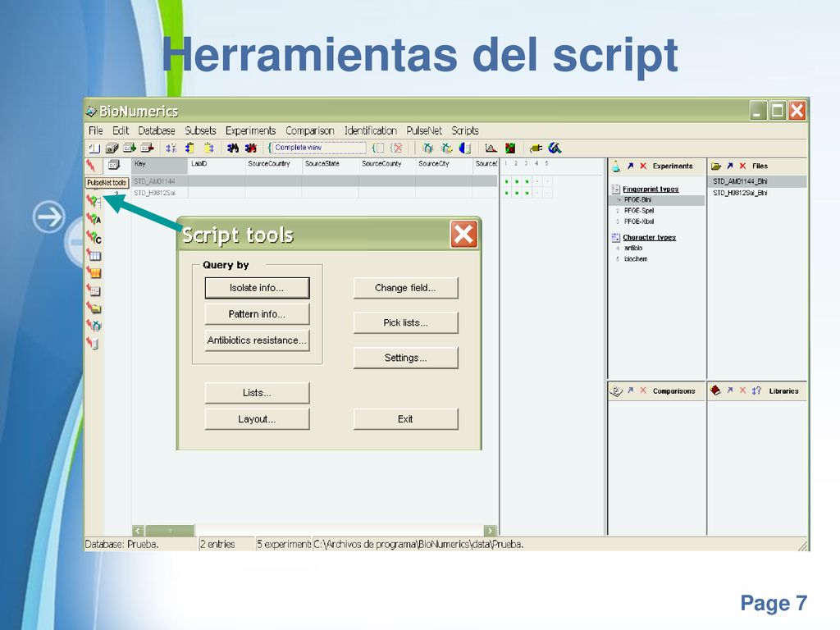Click the 'Database: Prueba.' status bar text
The width and height of the screenshot is (840, 630).
(x=121, y=545)
